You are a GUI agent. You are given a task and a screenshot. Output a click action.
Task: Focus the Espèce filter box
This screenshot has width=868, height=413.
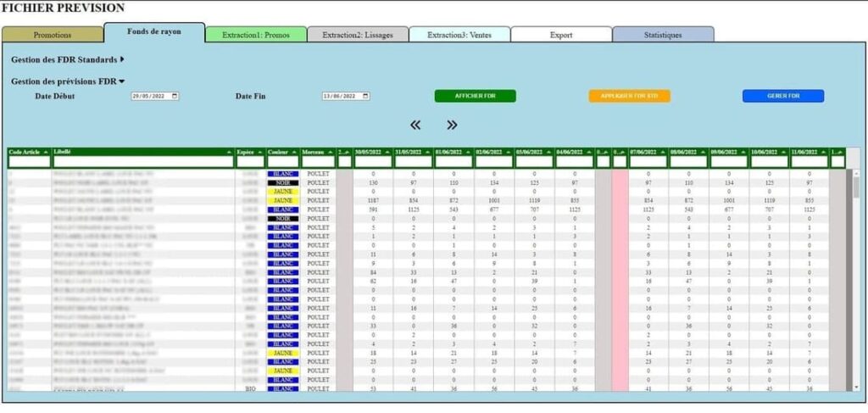[251, 162]
